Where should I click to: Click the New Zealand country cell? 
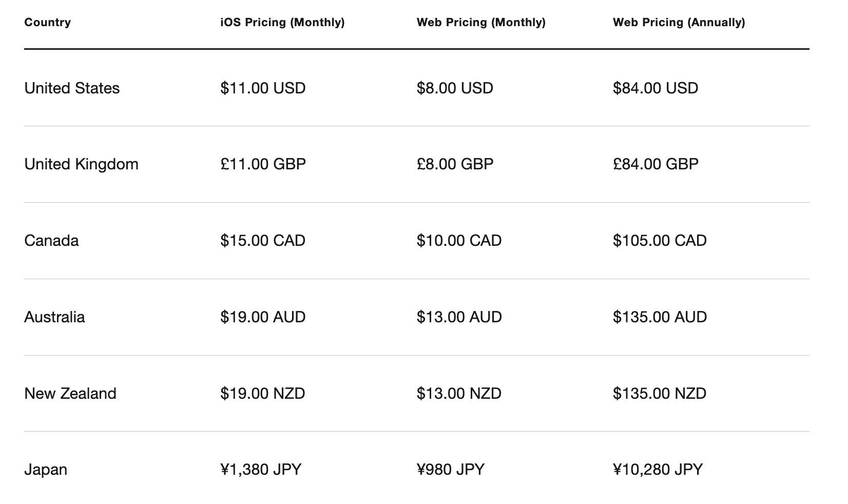[70, 394]
